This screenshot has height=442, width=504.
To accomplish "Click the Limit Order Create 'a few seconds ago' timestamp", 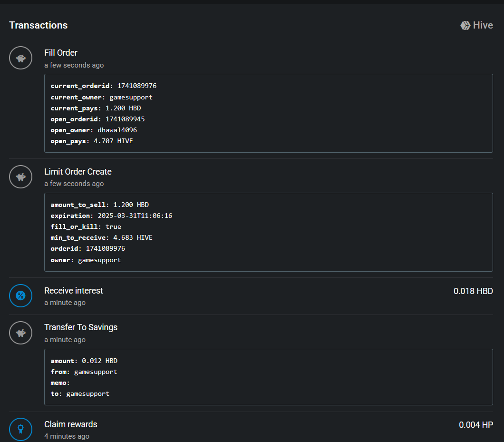I will [74, 184].
